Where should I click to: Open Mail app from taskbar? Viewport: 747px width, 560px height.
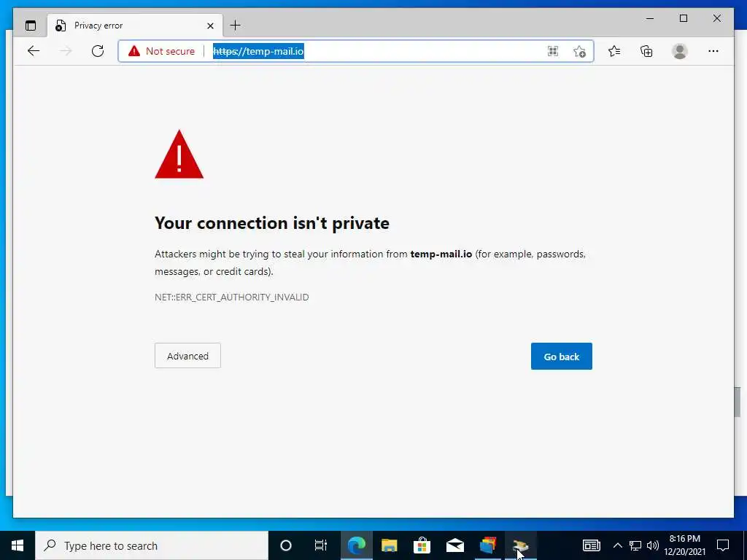click(x=455, y=545)
